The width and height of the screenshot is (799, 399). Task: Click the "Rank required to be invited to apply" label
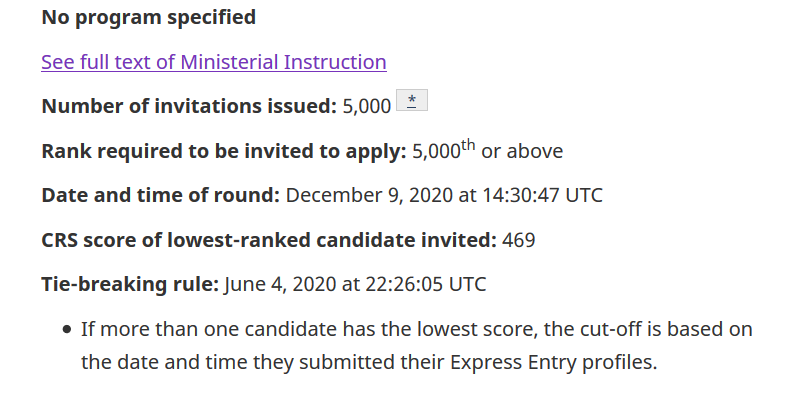(224, 151)
